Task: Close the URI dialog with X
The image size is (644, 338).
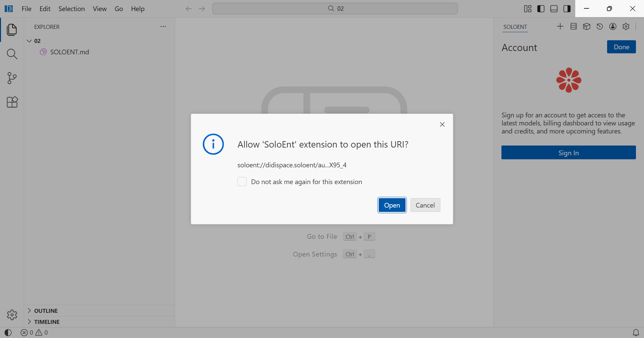Action: [x=442, y=124]
